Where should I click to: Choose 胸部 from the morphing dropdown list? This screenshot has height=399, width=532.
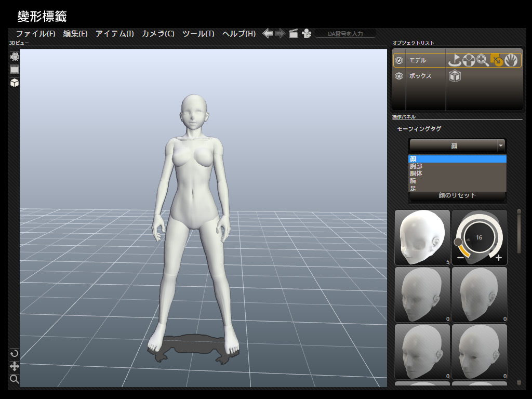[x=416, y=166]
